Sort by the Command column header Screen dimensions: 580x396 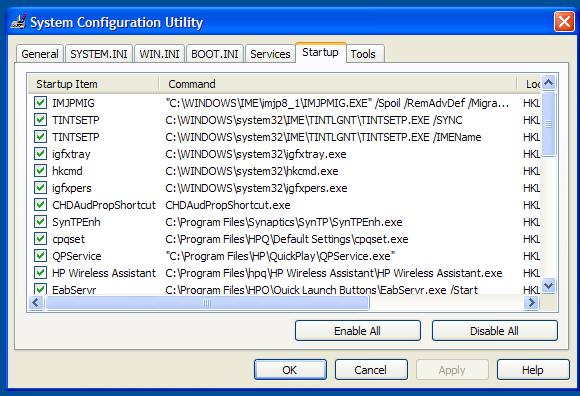(338, 84)
